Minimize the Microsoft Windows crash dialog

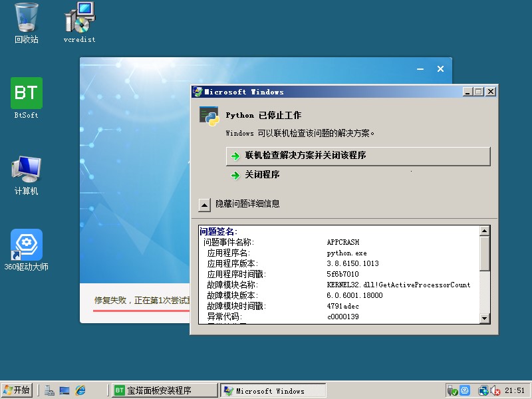point(467,92)
